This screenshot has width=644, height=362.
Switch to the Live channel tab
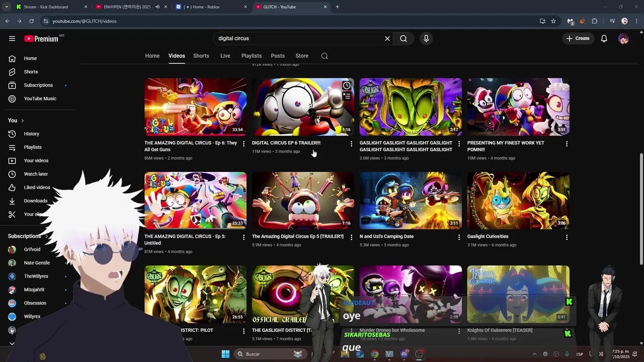point(225,56)
